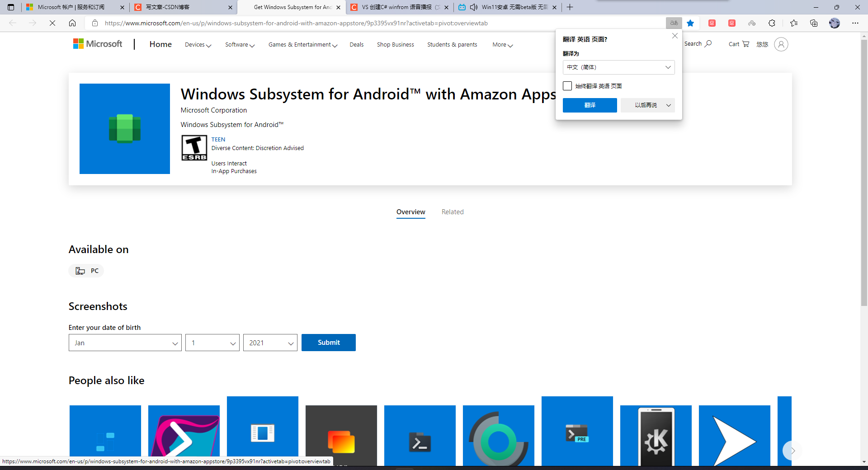Select the Related pivot tab
The height and width of the screenshot is (470, 868).
click(x=453, y=212)
